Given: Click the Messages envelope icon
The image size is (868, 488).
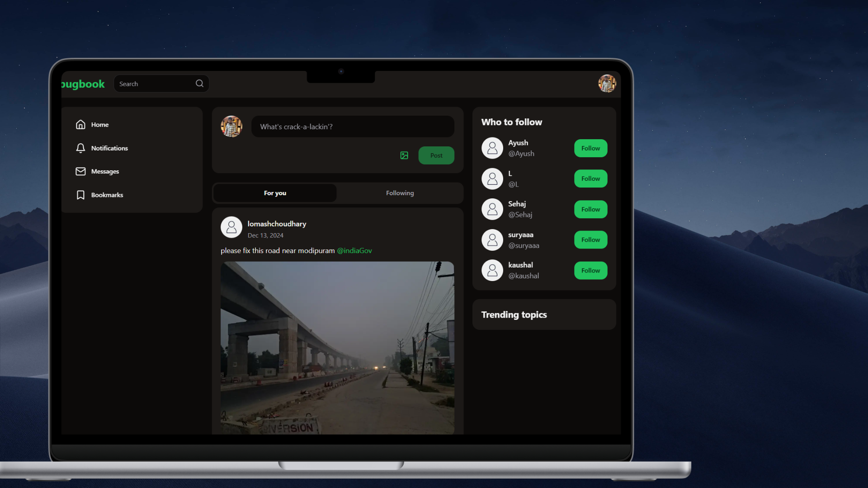Looking at the screenshot, I should (x=80, y=172).
